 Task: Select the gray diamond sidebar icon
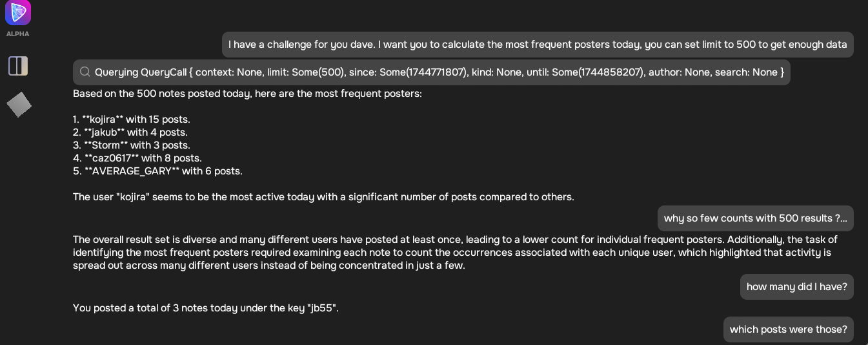pos(19,105)
